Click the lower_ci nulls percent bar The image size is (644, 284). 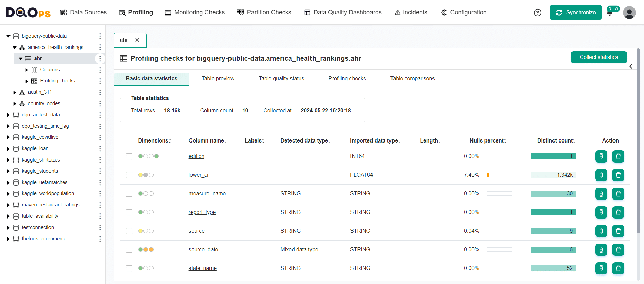click(499, 175)
